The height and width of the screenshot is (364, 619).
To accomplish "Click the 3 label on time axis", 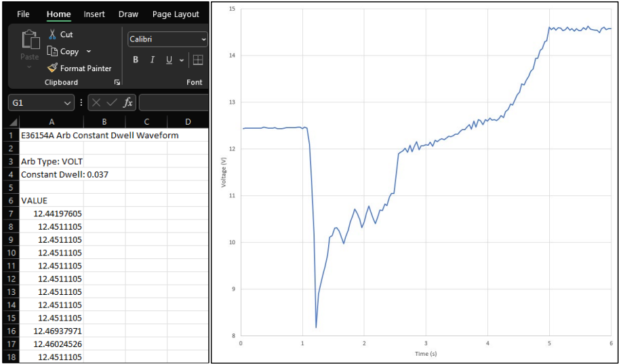I will pyautogui.click(x=426, y=343).
